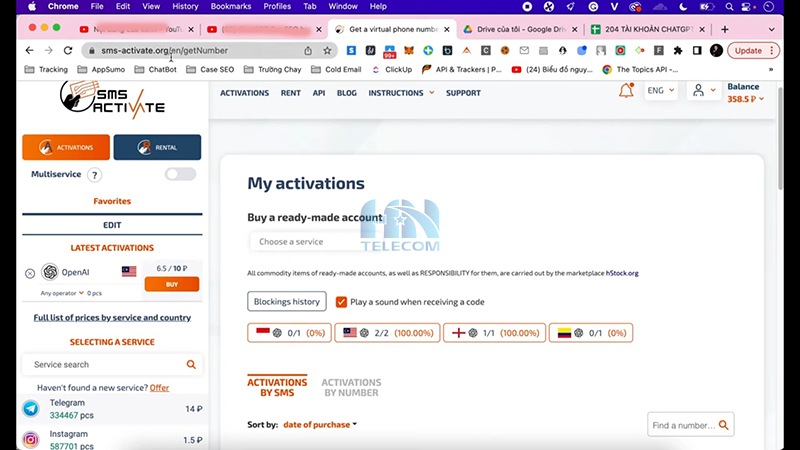Click the Find a number search icon
The image size is (800, 450).
point(722,425)
